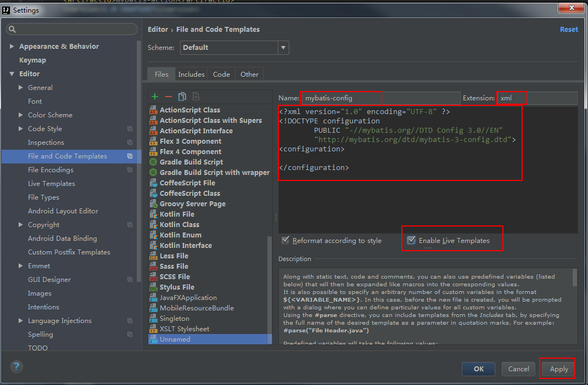Click the Kotlin File template icon
Screen dimensions: 588x385
pos(153,214)
